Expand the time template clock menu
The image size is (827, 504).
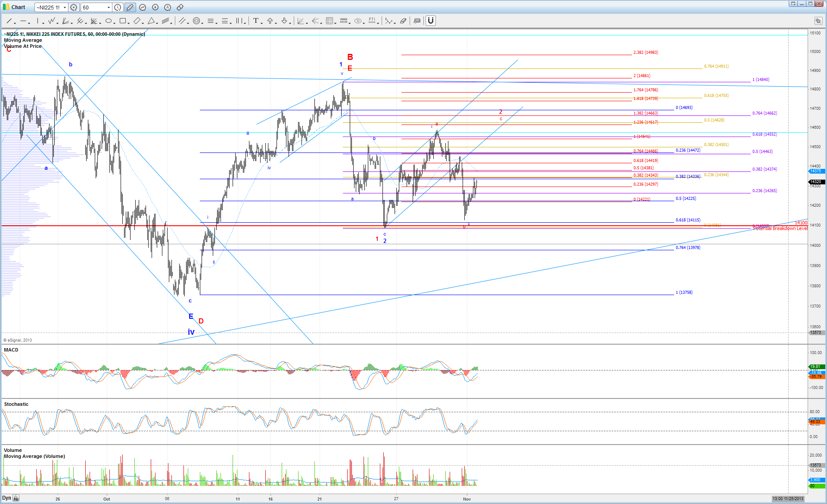(x=118, y=7)
